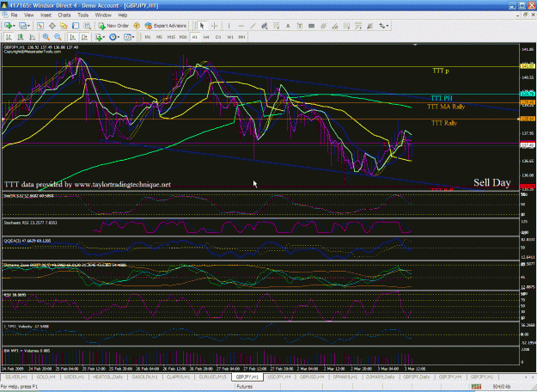Select the Andrews Pitchfork fan tool
The width and height of the screenshot is (537, 392).
tap(369, 26)
